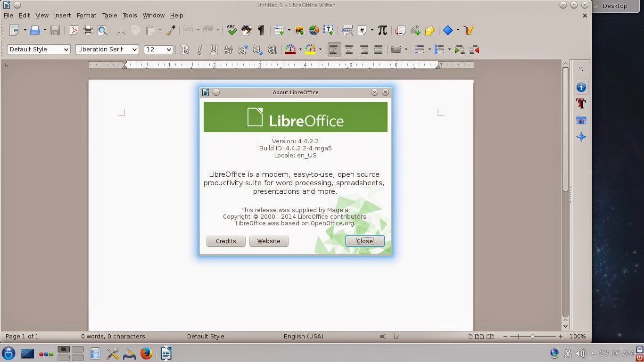644x362 pixels.
Task: Click the Insert Hyperlink icon with plus
Action: (415, 30)
